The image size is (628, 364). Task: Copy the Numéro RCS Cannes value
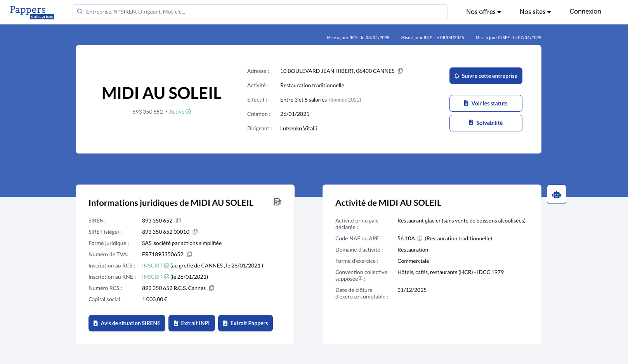212,288
